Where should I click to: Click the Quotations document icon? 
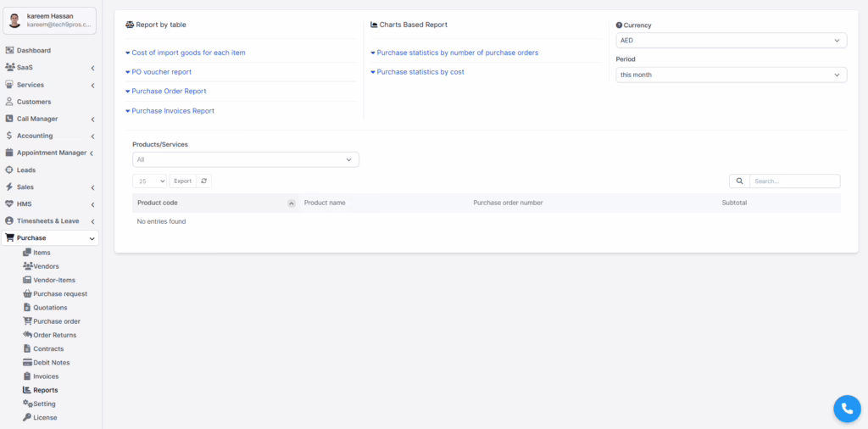tap(27, 307)
